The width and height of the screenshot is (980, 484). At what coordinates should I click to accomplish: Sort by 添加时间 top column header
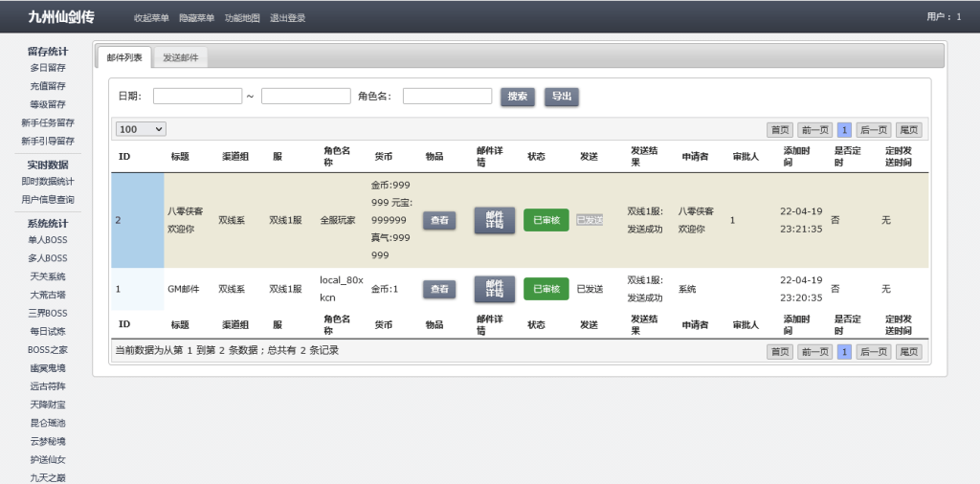(797, 157)
